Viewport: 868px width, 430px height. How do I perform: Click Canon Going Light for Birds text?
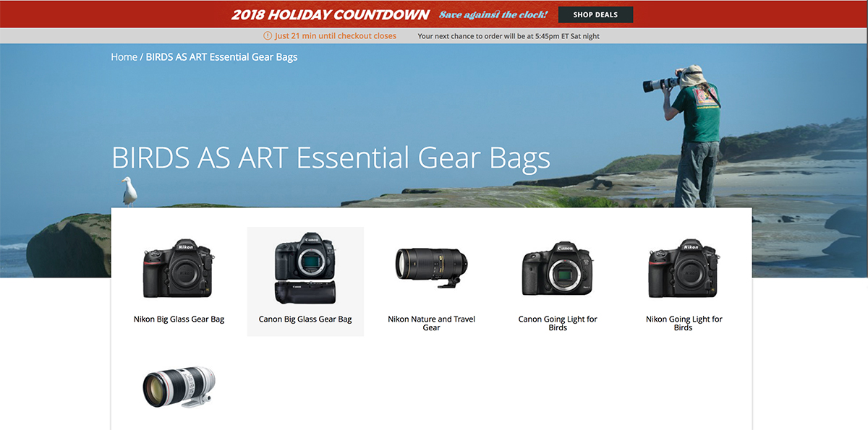click(558, 323)
